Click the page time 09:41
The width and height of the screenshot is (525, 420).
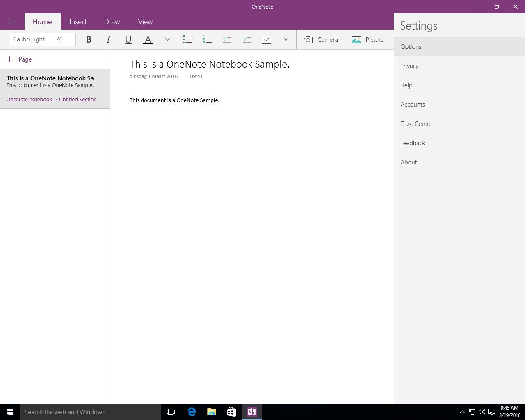[x=196, y=76]
